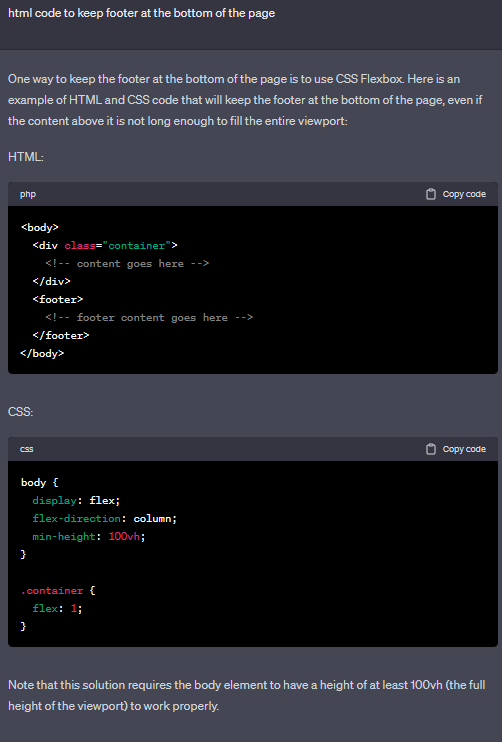Click the closing </div> tag line

pyautogui.click(x=52, y=282)
